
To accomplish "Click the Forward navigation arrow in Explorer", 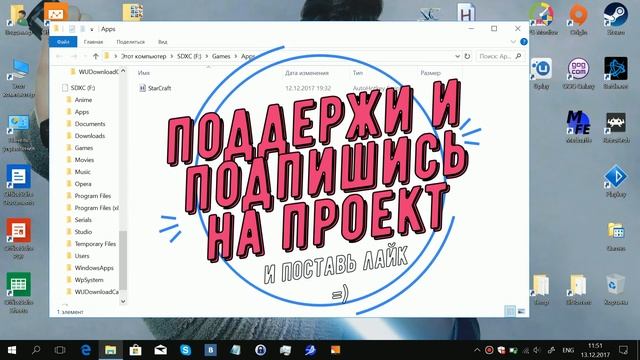I will [74, 56].
